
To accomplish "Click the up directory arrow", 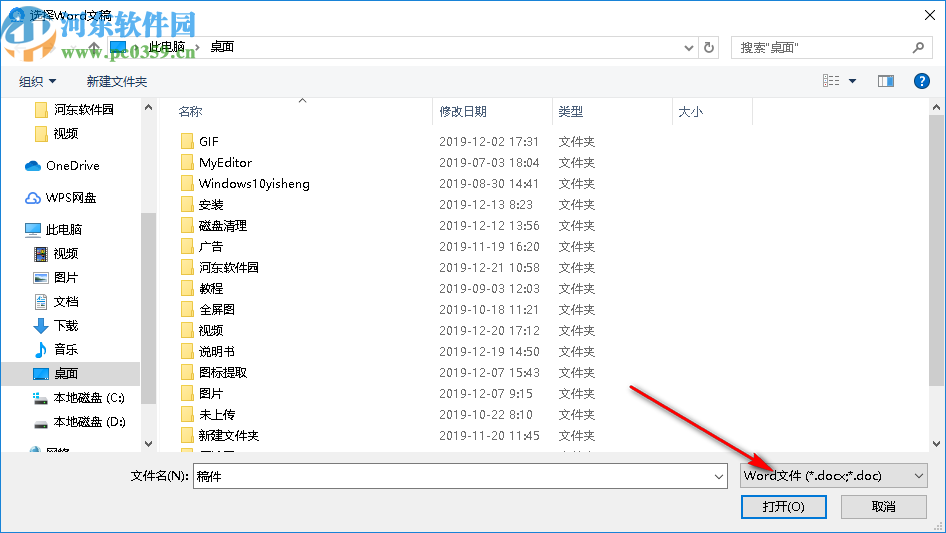I will click(x=94, y=47).
